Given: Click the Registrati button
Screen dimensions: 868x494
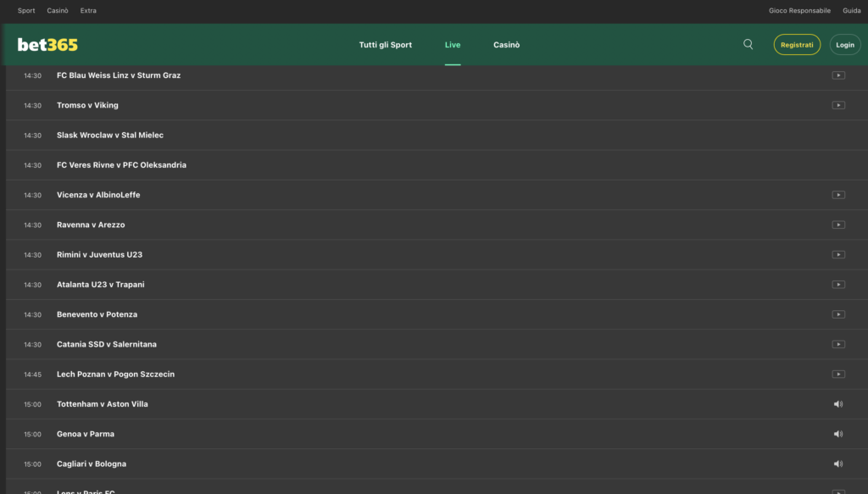Looking at the screenshot, I should click(796, 45).
